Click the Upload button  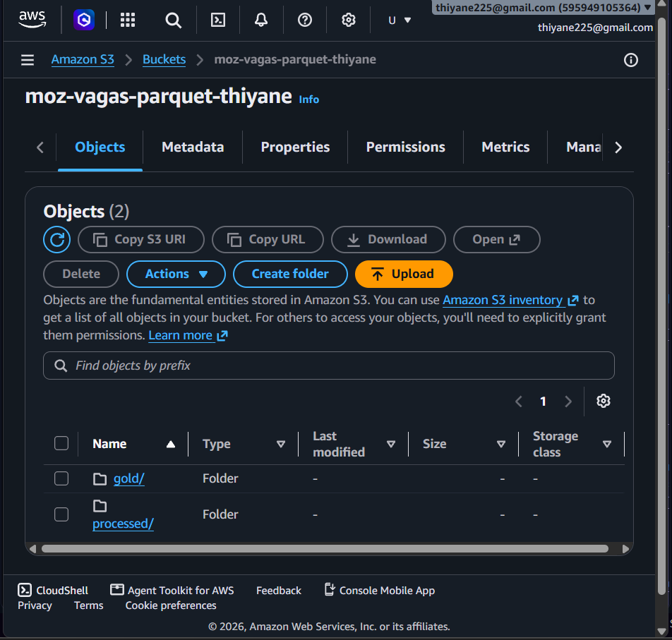point(404,274)
